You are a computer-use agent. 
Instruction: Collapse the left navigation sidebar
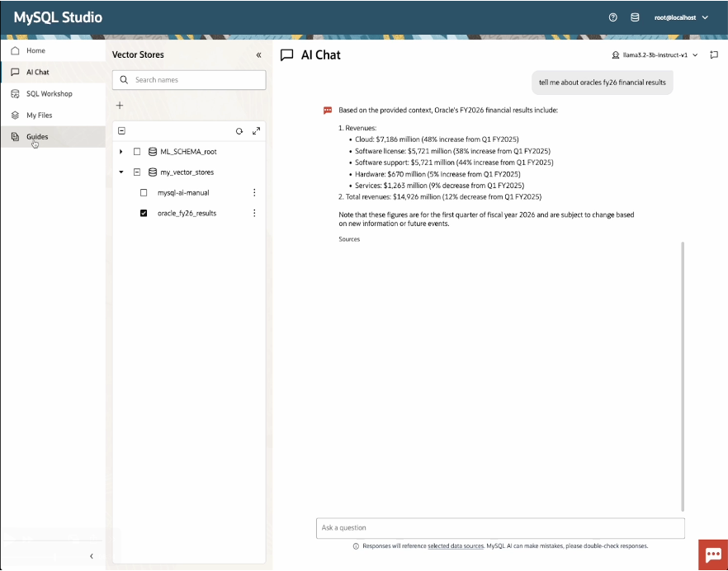click(x=92, y=555)
